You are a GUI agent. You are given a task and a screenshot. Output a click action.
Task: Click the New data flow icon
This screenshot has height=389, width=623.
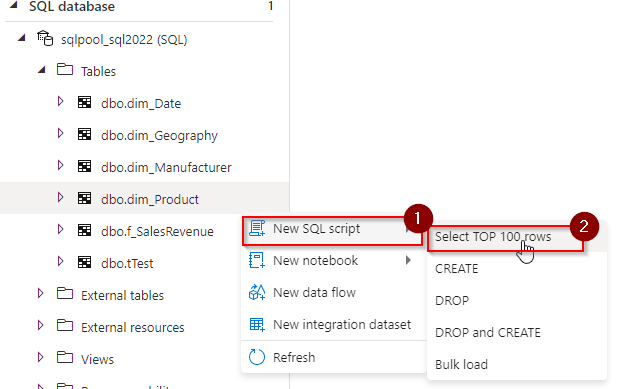(x=257, y=292)
